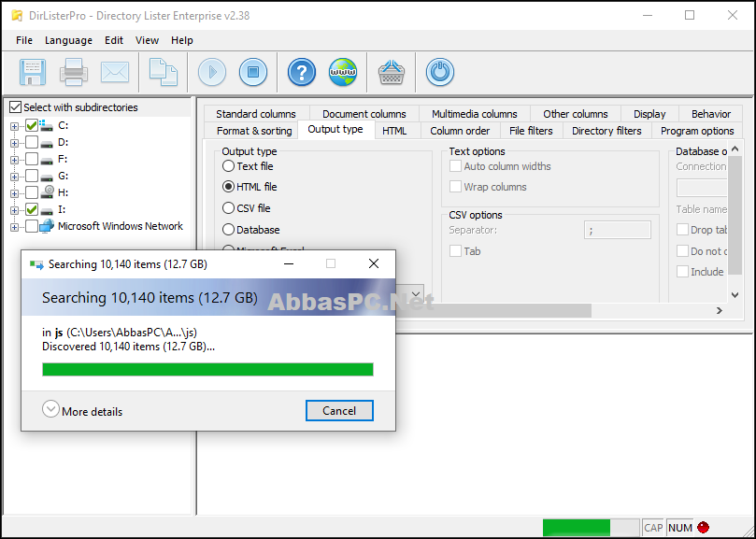Click the shopping basket purchase icon
This screenshot has height=539, width=756.
tap(391, 72)
